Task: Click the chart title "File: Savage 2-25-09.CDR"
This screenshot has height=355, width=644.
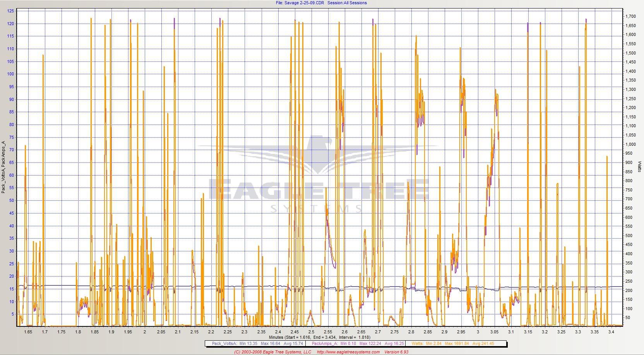Action: click(x=300, y=3)
